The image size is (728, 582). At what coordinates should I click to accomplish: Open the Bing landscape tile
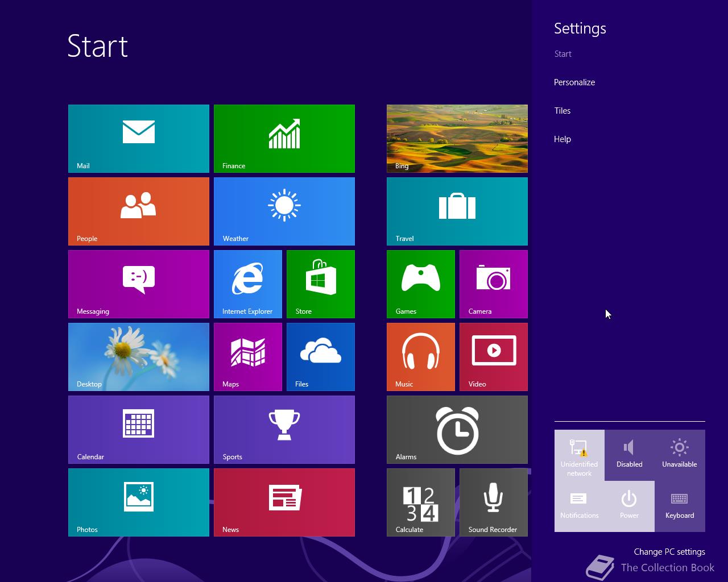tap(457, 139)
